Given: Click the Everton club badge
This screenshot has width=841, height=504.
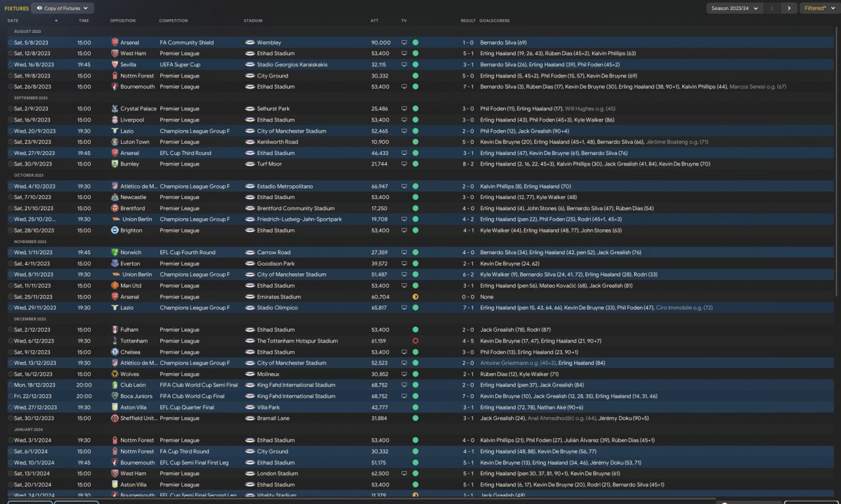Looking at the screenshot, I should point(116,263).
